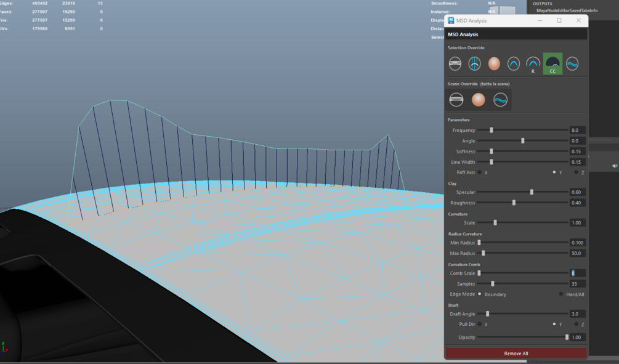Viewport: 619px width, 364px height.
Task: Focus the Samples field showing 33
Action: (578, 283)
